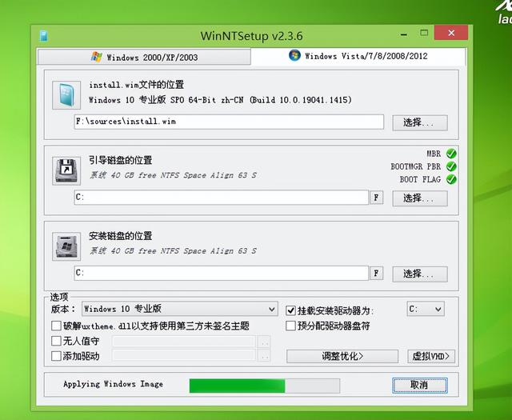Click 选择 button for install disk location
The width and height of the screenshot is (512, 420).
point(420,274)
